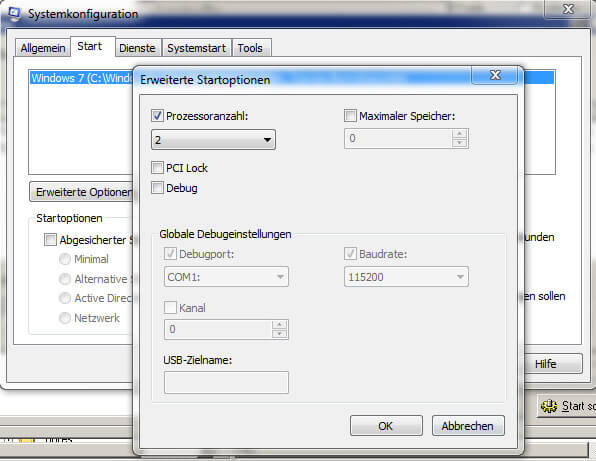The height and width of the screenshot is (461, 596).
Task: Click the Start button with gear icon
Action: click(x=567, y=406)
